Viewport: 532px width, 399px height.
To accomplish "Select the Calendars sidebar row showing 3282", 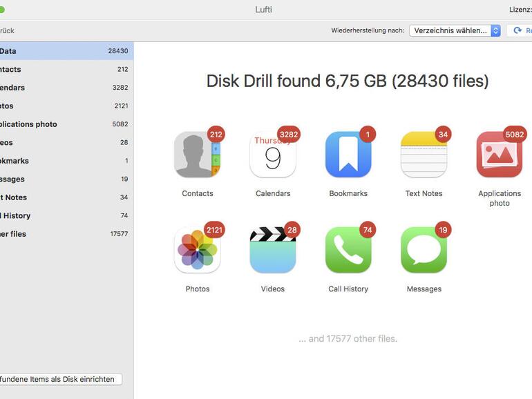I will tap(66, 88).
